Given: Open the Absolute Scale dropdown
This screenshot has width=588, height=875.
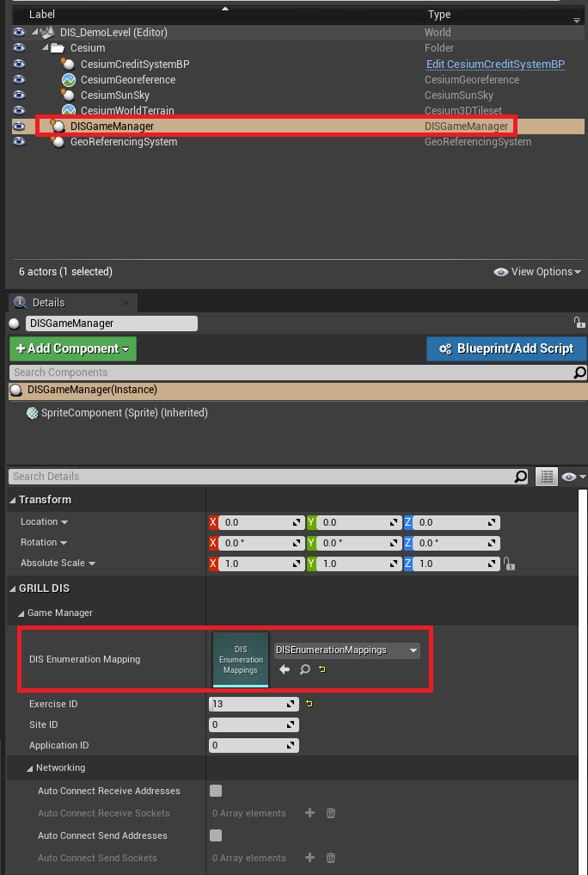Looking at the screenshot, I should [92, 564].
